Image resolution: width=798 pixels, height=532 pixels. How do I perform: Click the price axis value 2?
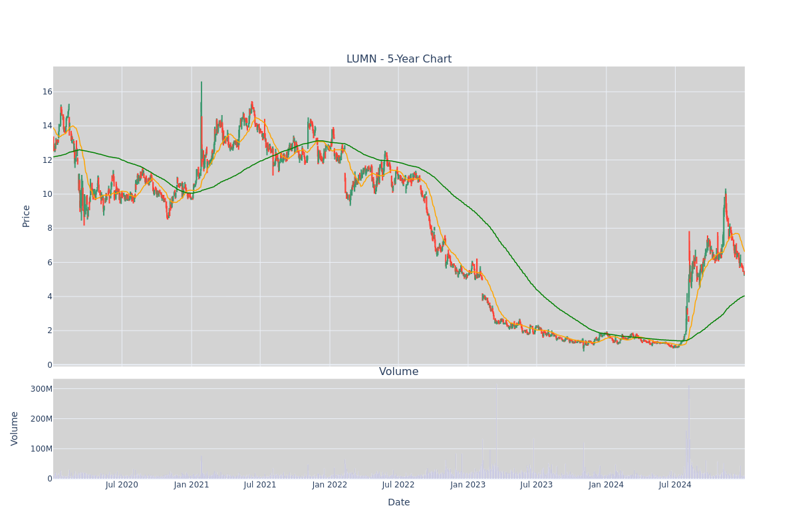click(49, 331)
